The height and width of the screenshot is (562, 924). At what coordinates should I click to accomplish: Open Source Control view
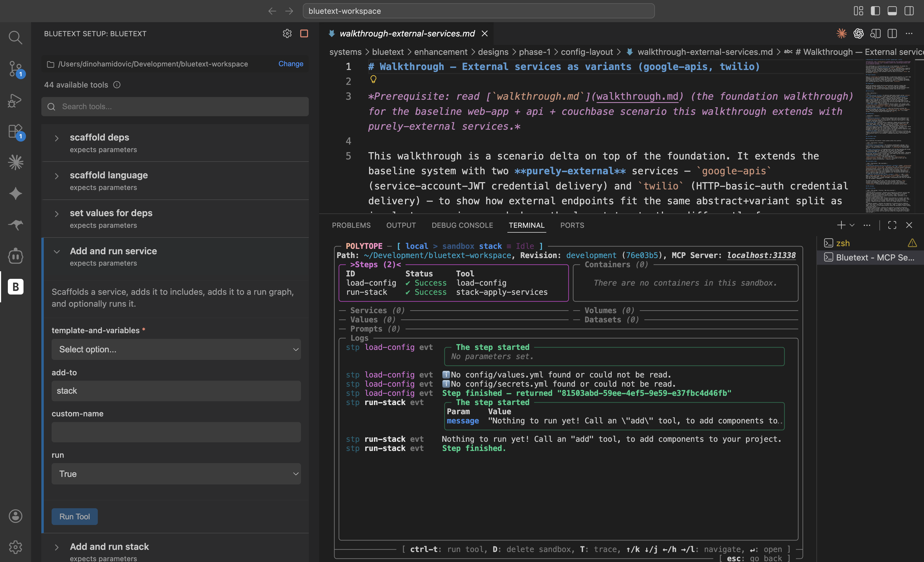pyautogui.click(x=15, y=69)
